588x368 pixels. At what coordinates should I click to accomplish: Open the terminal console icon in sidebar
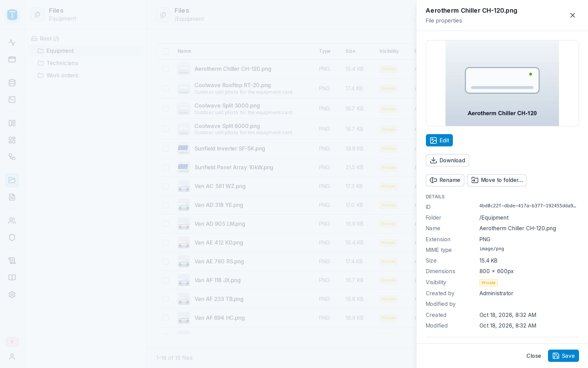tap(12, 100)
